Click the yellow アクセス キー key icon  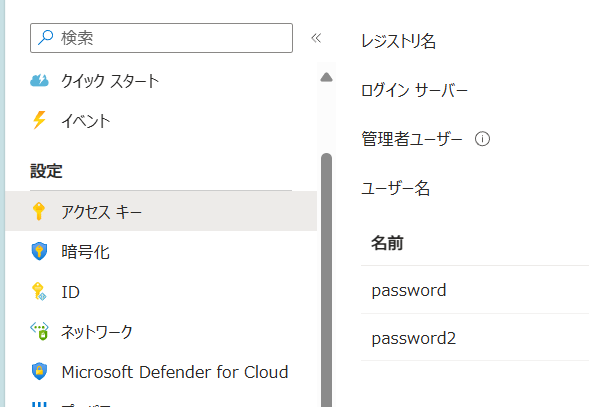click(x=39, y=211)
